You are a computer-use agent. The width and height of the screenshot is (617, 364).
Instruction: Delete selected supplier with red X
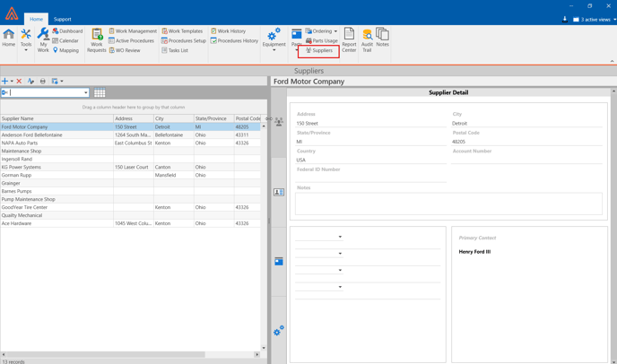pyautogui.click(x=19, y=81)
